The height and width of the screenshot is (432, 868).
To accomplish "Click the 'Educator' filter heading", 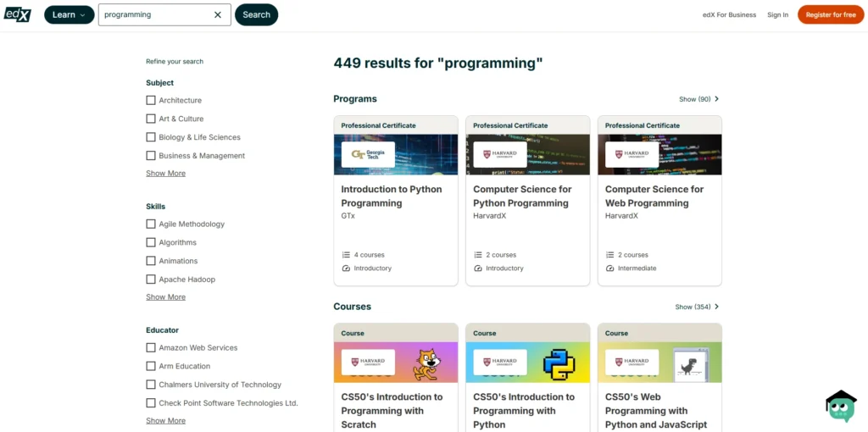I will point(162,330).
